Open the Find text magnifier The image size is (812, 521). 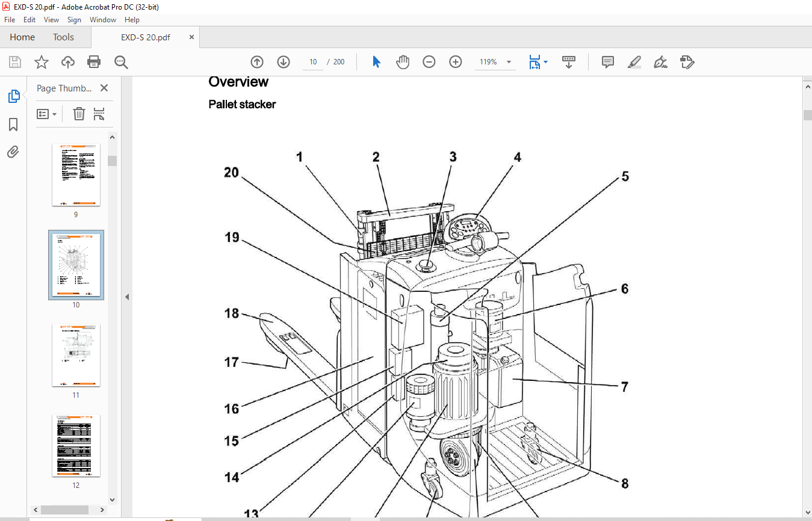[121, 62]
